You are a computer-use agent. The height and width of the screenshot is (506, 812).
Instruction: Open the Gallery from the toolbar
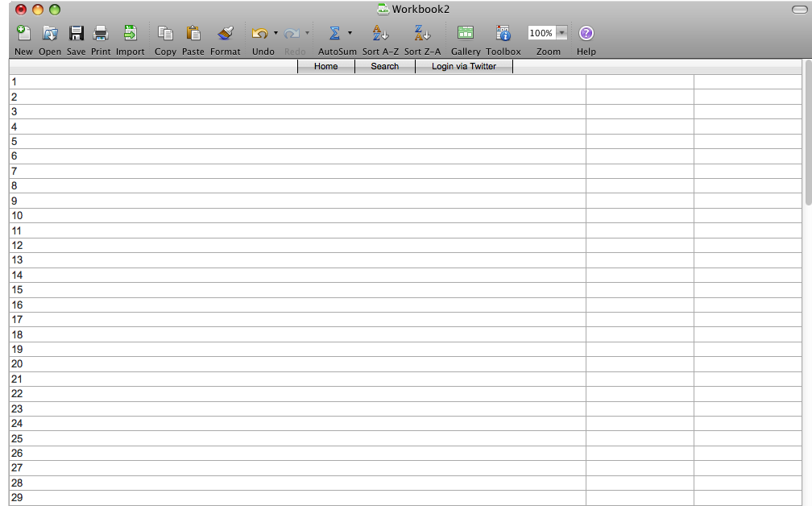(466, 34)
